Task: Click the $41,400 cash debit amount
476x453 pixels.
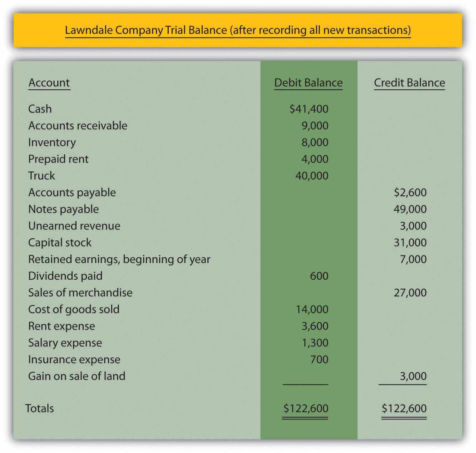Action: click(x=309, y=109)
